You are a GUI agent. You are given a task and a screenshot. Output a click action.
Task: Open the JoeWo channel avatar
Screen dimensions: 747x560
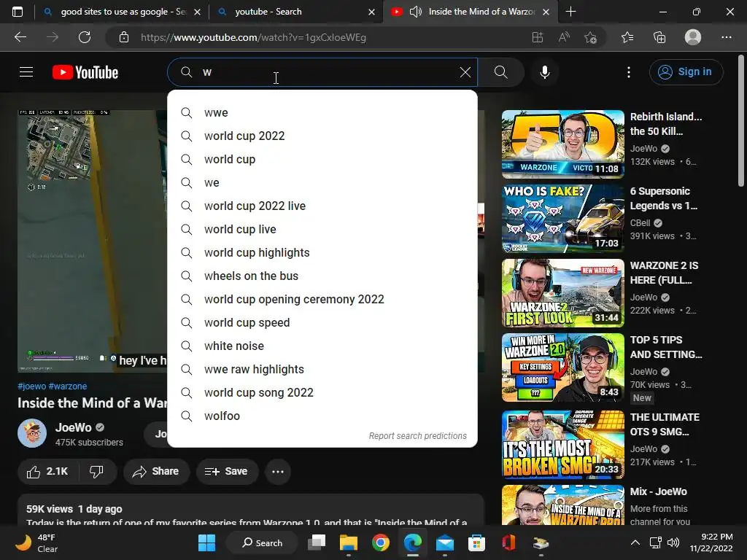(32, 433)
